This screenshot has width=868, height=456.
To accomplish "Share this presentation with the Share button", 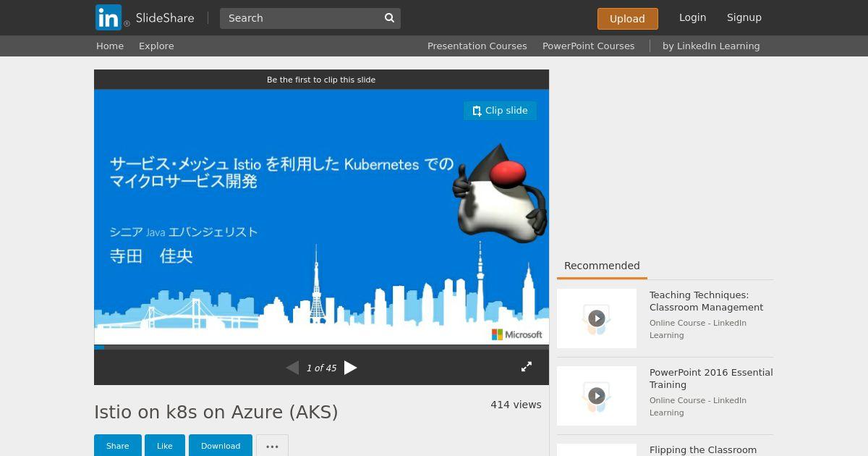I will (117, 445).
